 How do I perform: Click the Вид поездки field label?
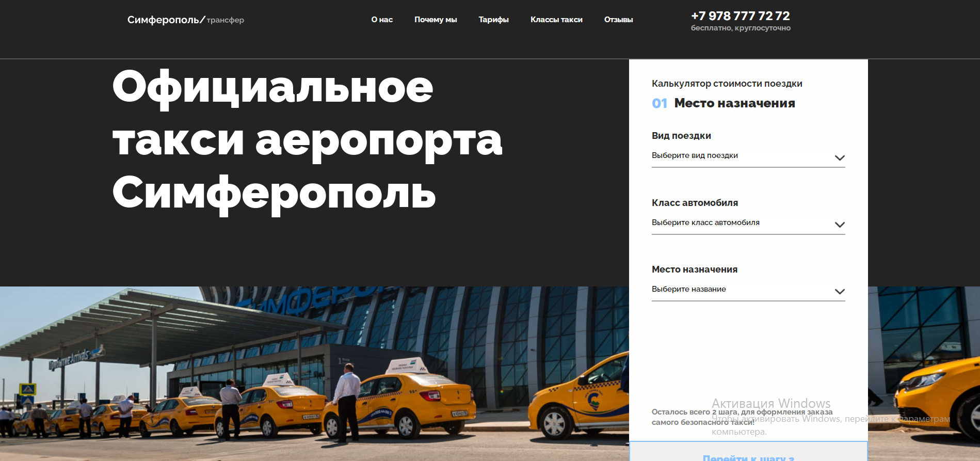tap(681, 136)
